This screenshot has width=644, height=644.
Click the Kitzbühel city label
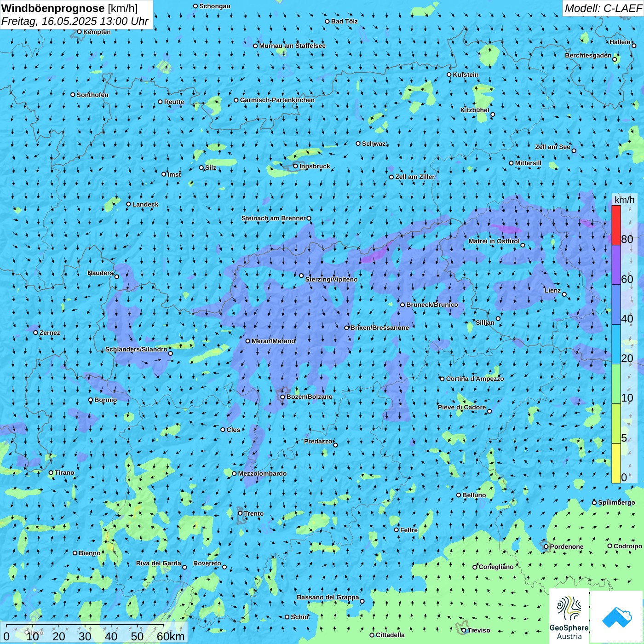pos(475,110)
